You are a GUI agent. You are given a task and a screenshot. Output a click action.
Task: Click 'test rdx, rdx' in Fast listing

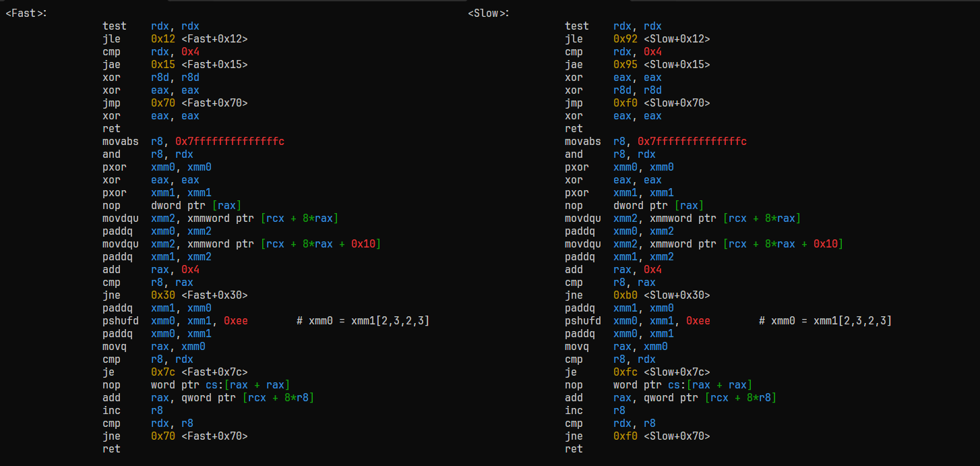(151, 26)
